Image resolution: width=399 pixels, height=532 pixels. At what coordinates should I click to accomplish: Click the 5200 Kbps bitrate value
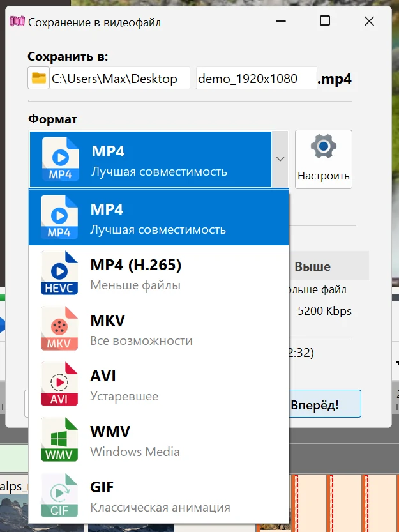[325, 311]
